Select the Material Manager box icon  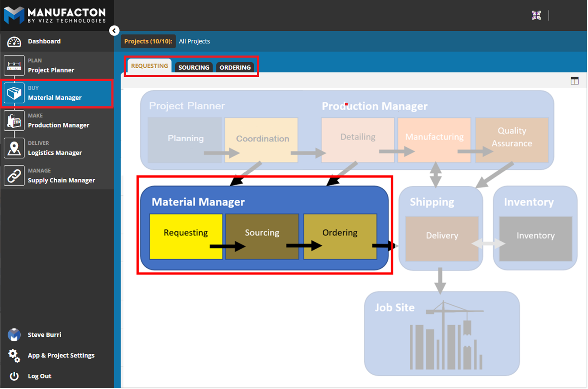pyautogui.click(x=14, y=93)
